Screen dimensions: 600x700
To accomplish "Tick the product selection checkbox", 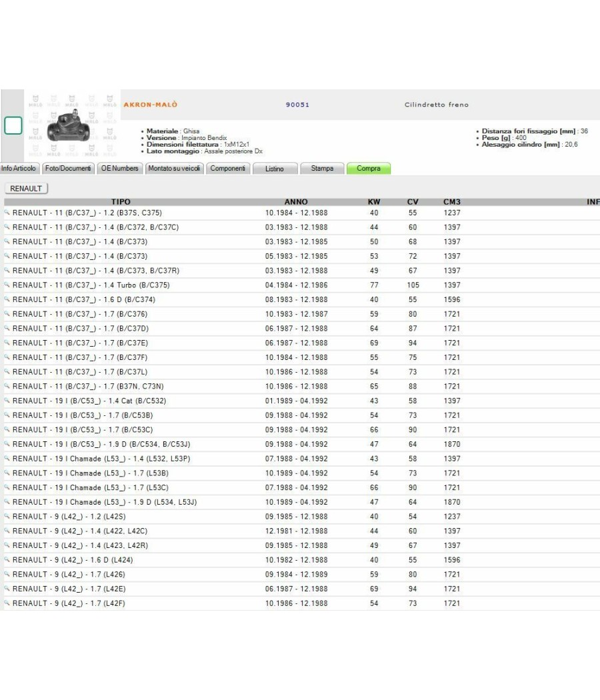I will (x=13, y=125).
